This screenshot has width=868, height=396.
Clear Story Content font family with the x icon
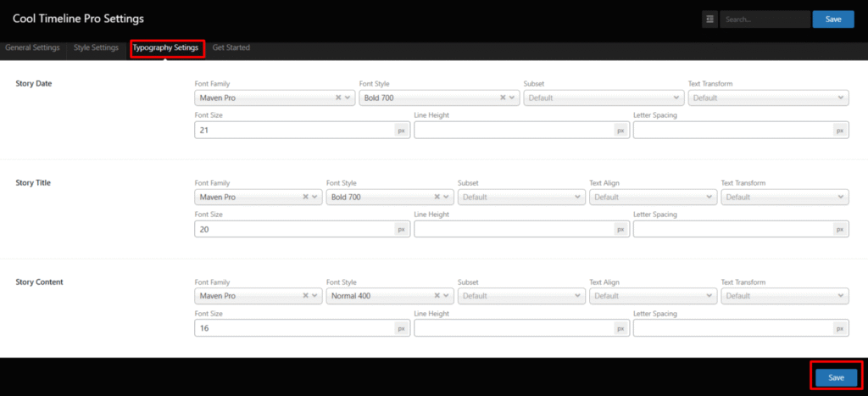305,296
